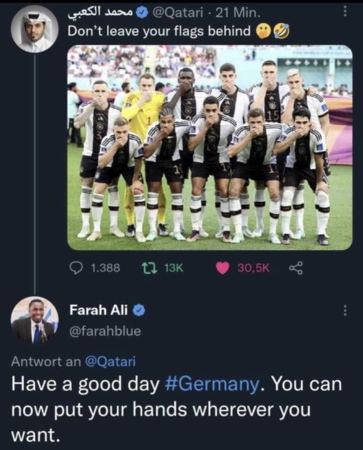Click verified badge next to Farah Ali
This screenshot has width=363, height=450.
[139, 310]
